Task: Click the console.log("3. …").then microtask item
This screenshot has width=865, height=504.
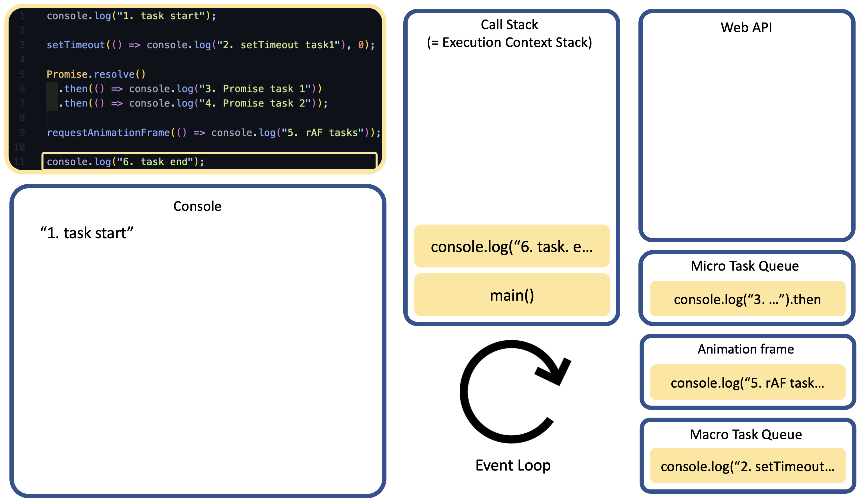Action: [748, 299]
